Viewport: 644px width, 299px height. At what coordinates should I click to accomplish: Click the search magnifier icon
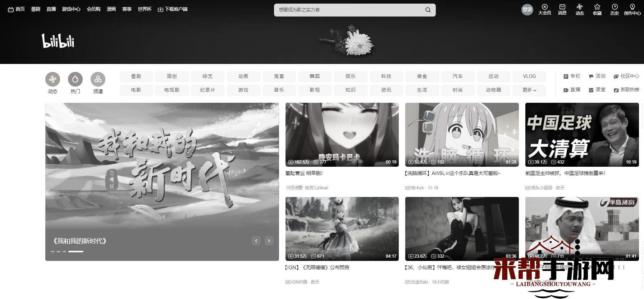428,10
